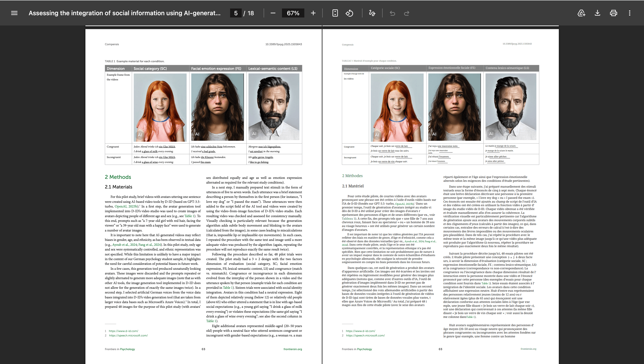The width and height of the screenshot is (644, 364).
Task: Rotate the document counterclockwise
Action: point(349,13)
